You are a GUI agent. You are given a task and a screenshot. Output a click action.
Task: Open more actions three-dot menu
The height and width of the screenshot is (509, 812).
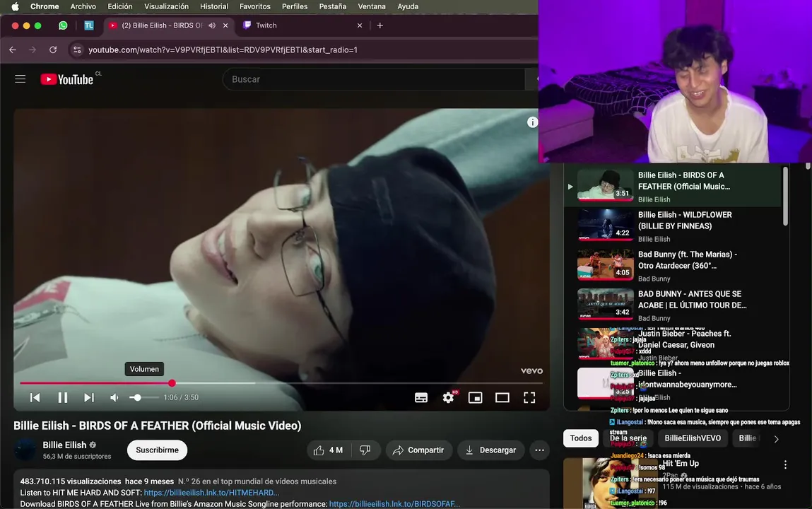540,450
